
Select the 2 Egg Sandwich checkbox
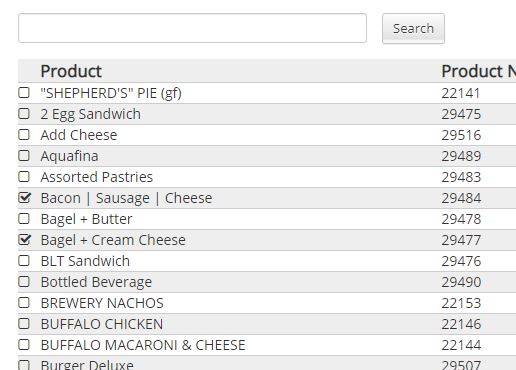(x=24, y=113)
